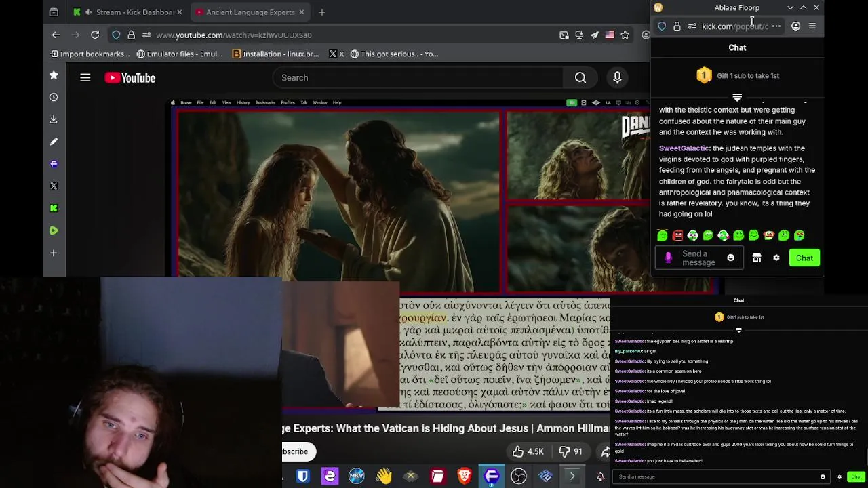Unmute the Kick Dashboard tab audio icon
This screenshot has width=868, height=488.
pyautogui.click(x=89, y=12)
